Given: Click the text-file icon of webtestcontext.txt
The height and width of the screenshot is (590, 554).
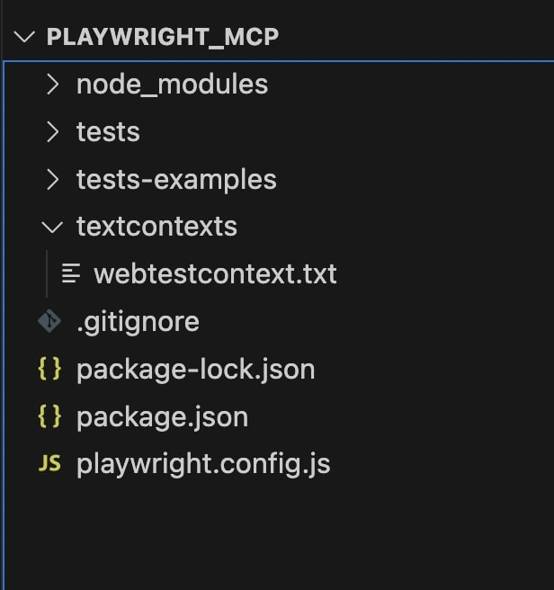Looking at the screenshot, I should (71, 274).
